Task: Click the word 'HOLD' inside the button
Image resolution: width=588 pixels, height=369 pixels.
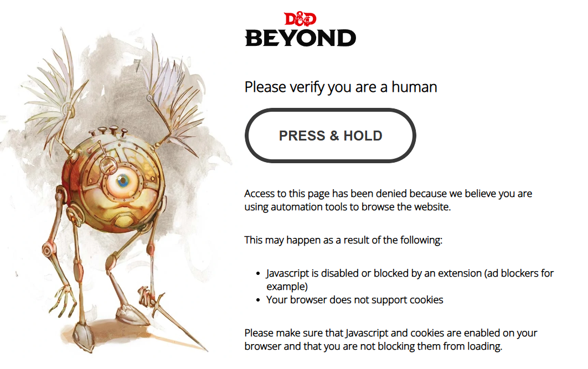Action: pos(363,136)
